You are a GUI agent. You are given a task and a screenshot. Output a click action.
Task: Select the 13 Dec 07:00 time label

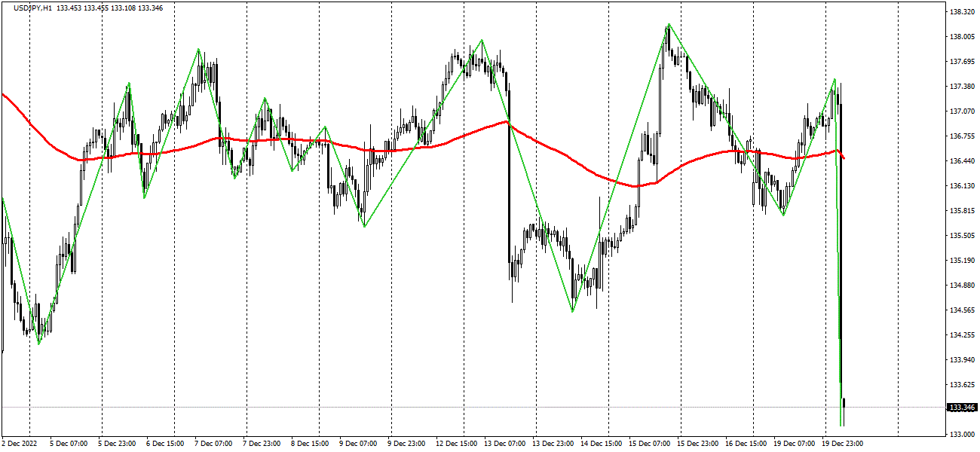(505, 444)
